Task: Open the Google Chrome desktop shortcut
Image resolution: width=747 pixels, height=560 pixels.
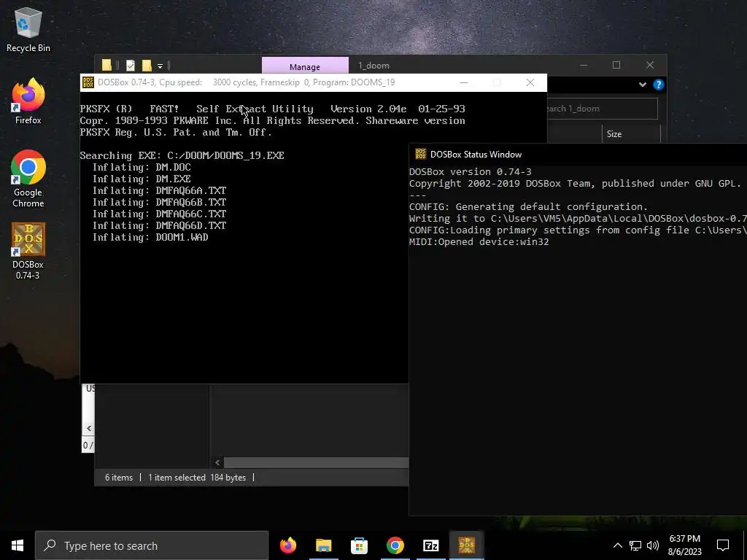Action: (x=28, y=179)
